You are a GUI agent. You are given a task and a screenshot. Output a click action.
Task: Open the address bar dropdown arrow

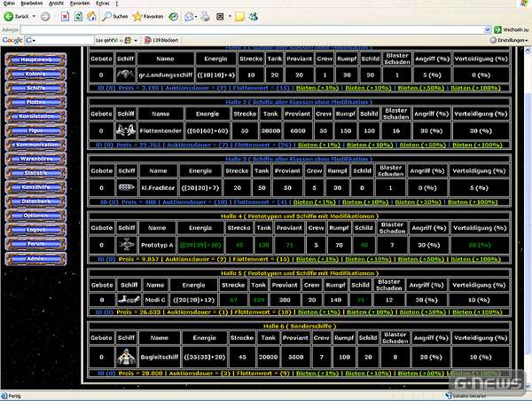click(488, 29)
